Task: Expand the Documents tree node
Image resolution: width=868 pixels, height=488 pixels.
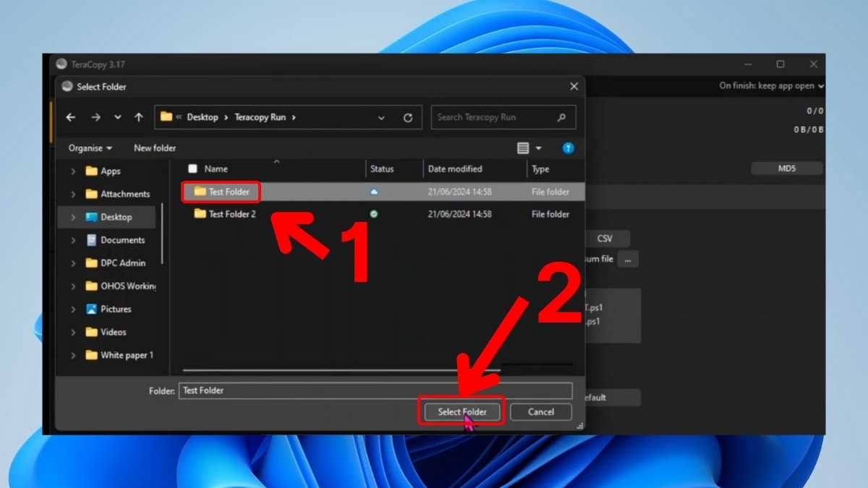Action: coord(73,240)
